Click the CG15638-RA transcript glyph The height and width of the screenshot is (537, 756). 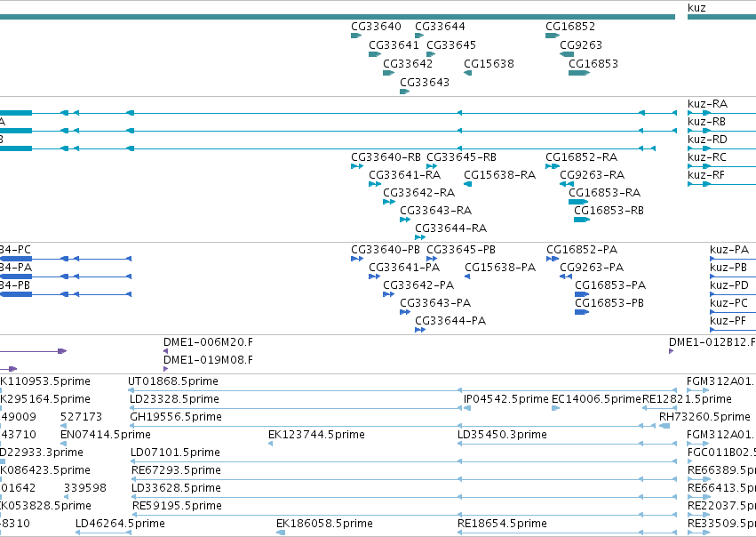pyautogui.click(x=467, y=184)
